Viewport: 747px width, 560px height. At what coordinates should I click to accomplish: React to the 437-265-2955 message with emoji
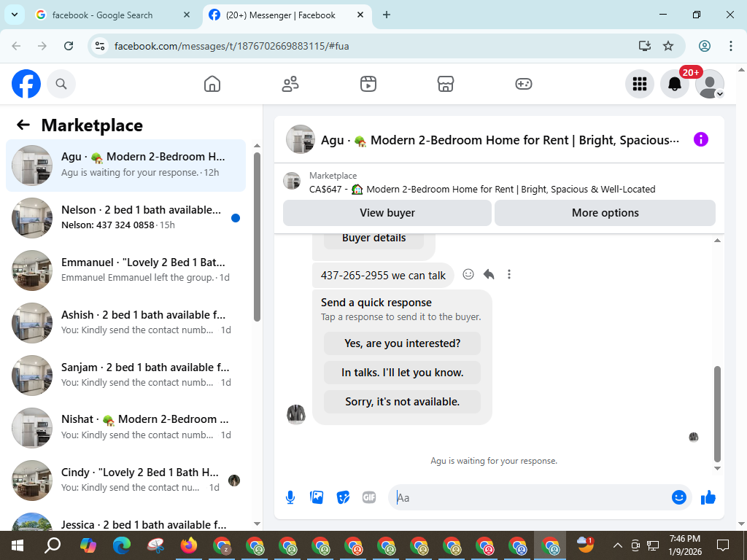click(x=468, y=274)
